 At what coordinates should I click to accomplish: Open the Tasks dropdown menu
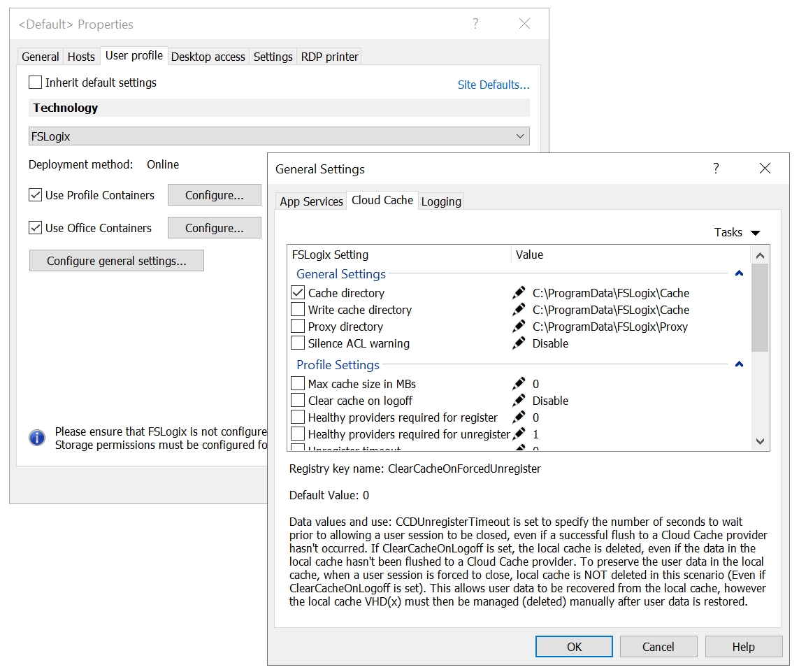pyautogui.click(x=737, y=232)
